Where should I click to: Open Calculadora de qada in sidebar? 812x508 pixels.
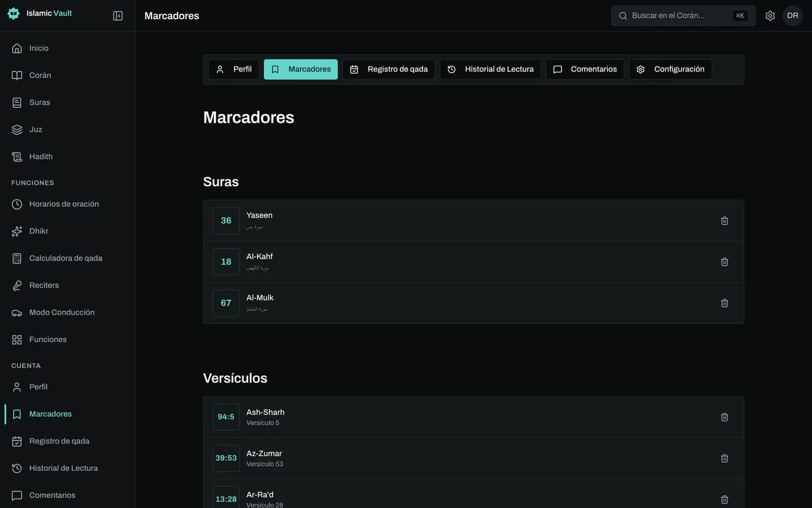[67, 258]
